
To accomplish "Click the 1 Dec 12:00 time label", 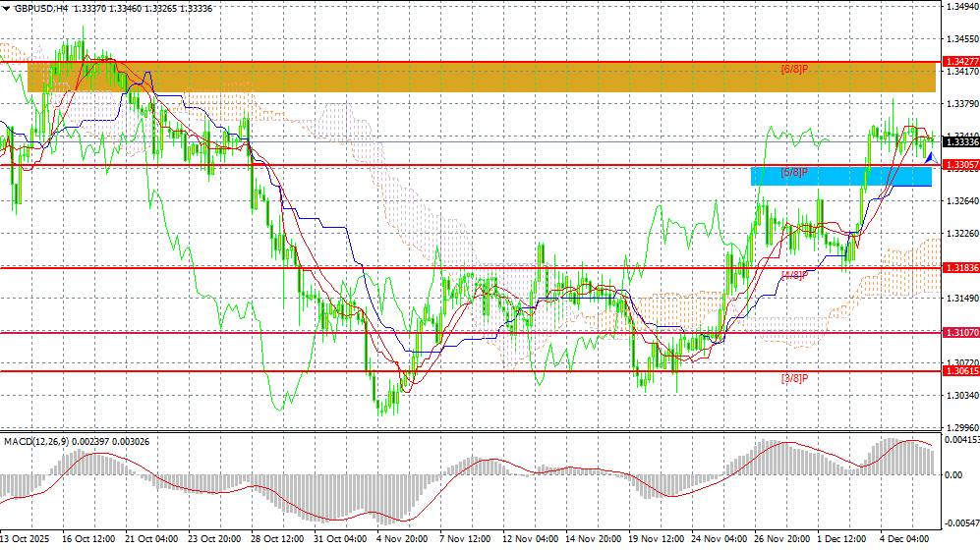I will click(841, 539).
